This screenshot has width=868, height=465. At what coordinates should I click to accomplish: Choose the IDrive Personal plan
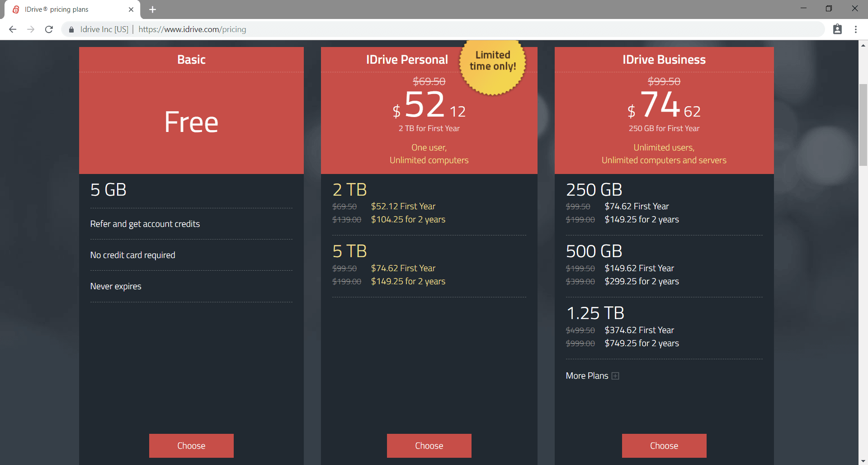pyautogui.click(x=429, y=446)
